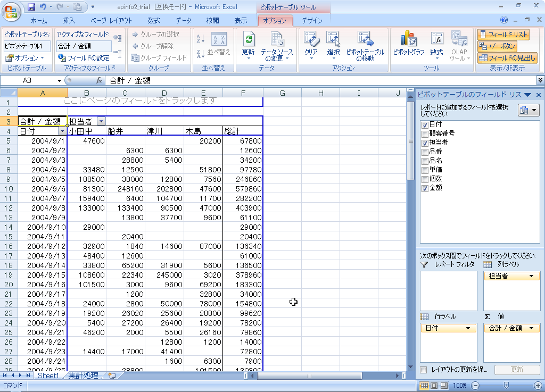
Task: Open the 担当者 column filter dropdown
Action: 101,121
